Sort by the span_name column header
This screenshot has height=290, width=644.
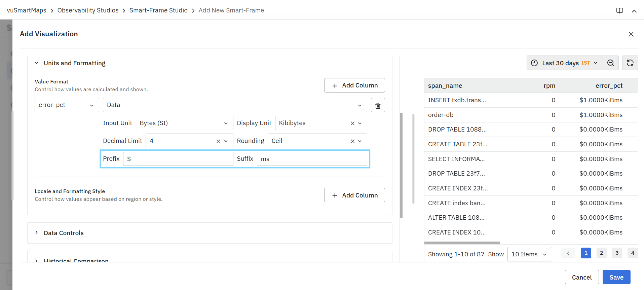(x=445, y=86)
